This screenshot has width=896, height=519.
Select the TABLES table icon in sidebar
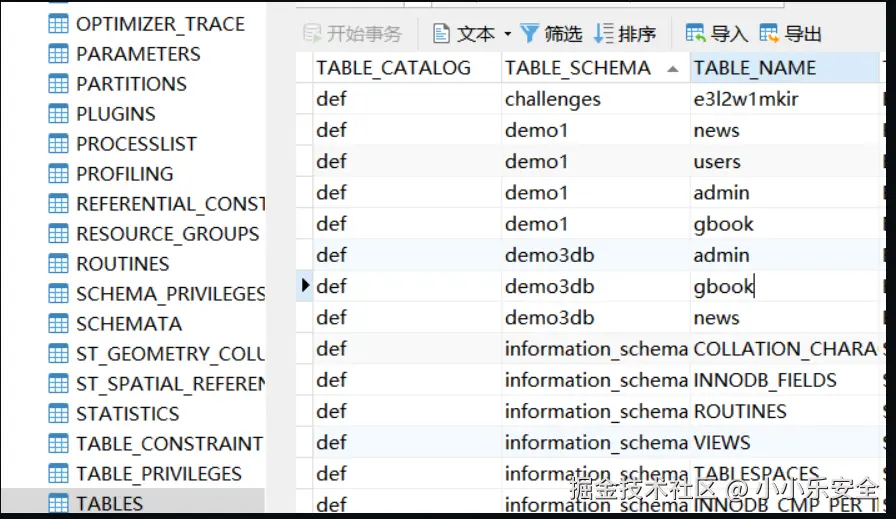pos(59,503)
